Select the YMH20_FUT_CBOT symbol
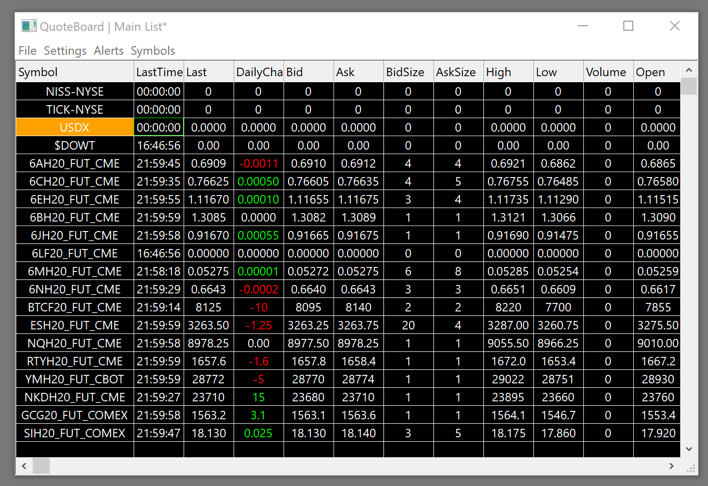Viewport: 708px width, 486px height. click(75, 379)
